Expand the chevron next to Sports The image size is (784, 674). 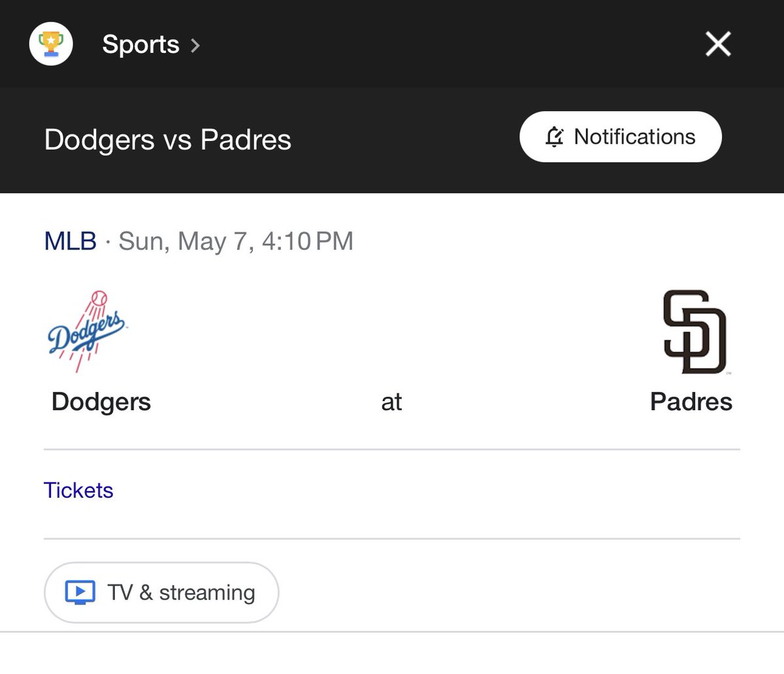tap(195, 45)
